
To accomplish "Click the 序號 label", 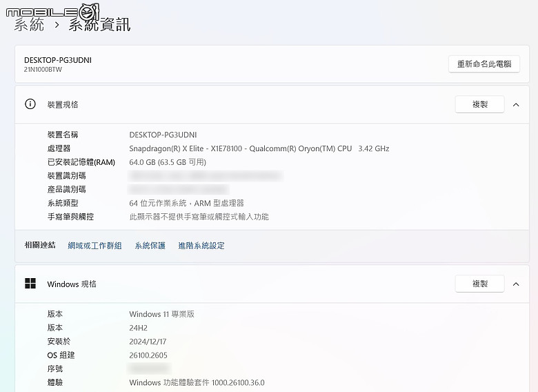I will (x=55, y=369).
